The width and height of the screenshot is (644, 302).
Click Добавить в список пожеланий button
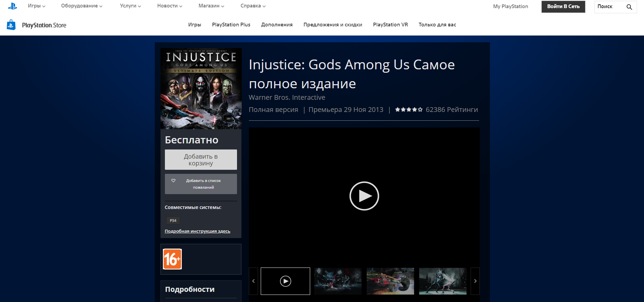201,184
